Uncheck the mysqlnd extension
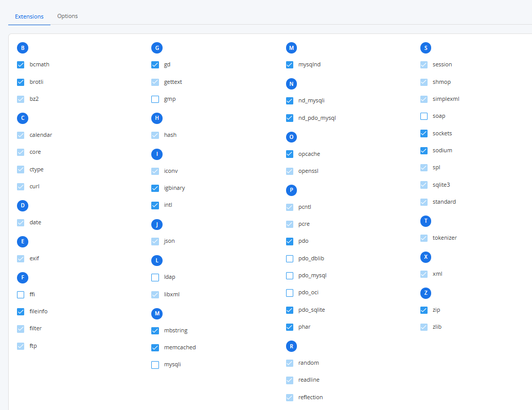This screenshot has height=410, width=532. (290, 65)
